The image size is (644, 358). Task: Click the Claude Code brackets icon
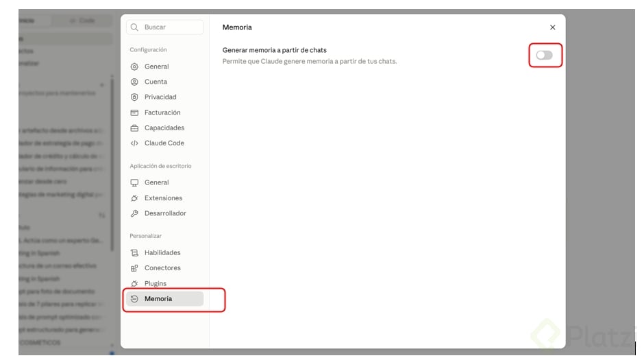point(134,143)
